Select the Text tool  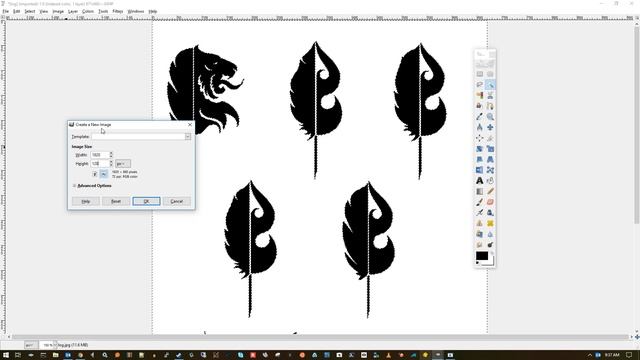point(480,180)
